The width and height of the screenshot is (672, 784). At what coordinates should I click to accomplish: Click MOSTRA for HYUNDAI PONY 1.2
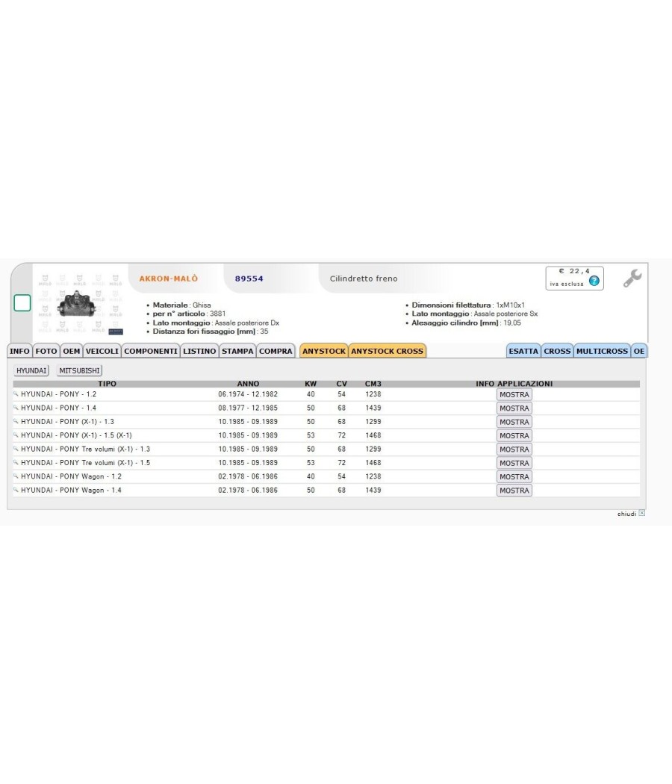[514, 394]
